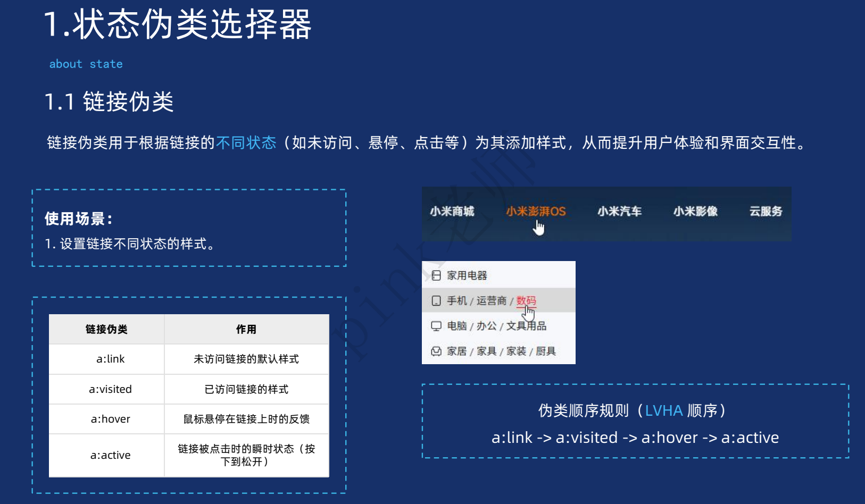Select the orange 小米澎湃OS nav link
865x504 pixels.
pos(536,212)
